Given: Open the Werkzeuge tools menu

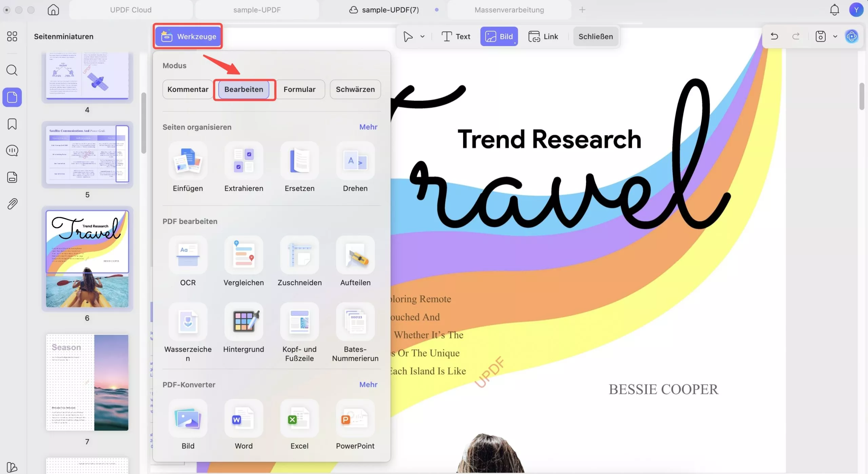Looking at the screenshot, I should point(188,37).
